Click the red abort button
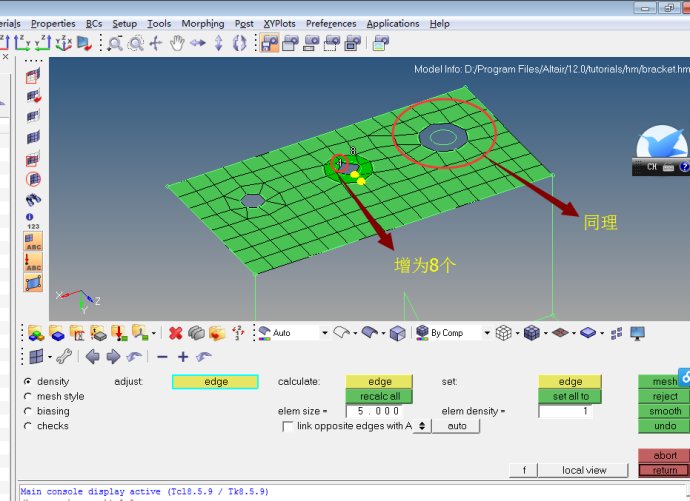This screenshot has height=501, width=690. (664, 455)
